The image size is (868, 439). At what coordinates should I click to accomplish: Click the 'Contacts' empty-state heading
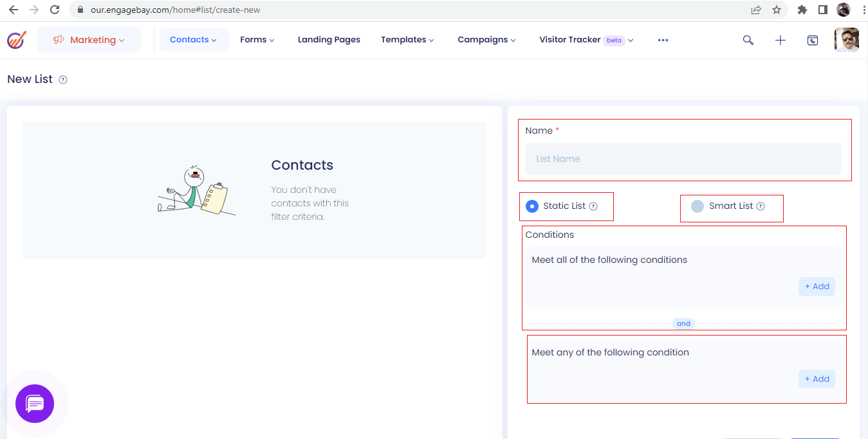pos(302,165)
